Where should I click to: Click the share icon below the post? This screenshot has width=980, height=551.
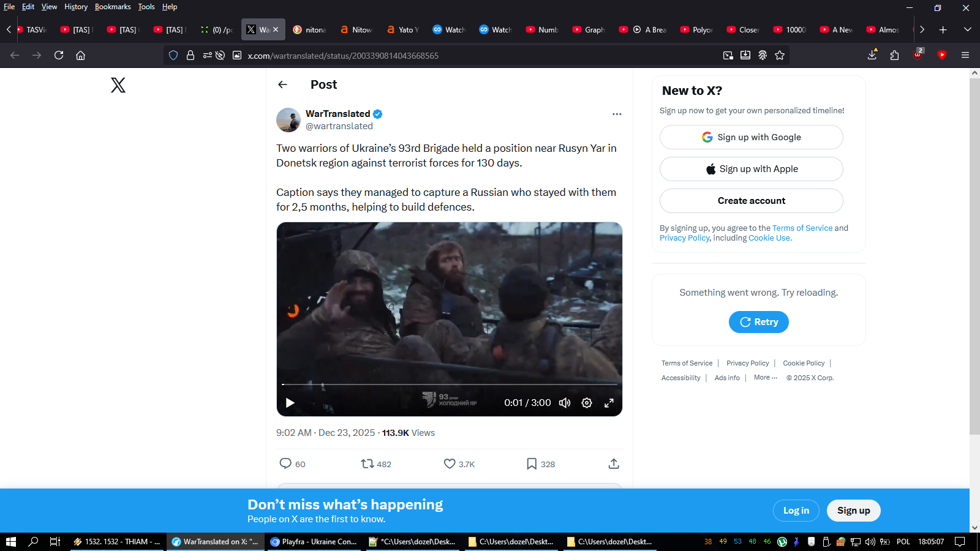coord(614,463)
